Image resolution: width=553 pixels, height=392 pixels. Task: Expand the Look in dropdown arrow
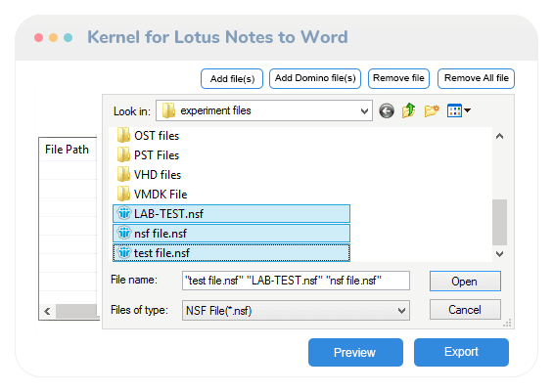coord(364,111)
